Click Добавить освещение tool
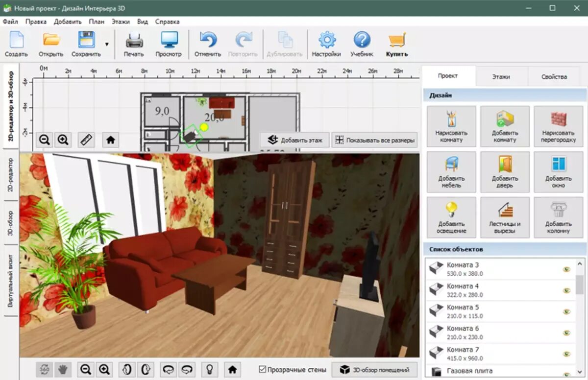 [451, 217]
